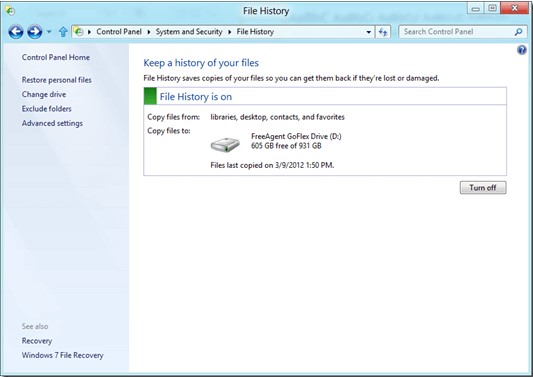
Task: Click the File History icon in address bar
Action: [x=79, y=32]
